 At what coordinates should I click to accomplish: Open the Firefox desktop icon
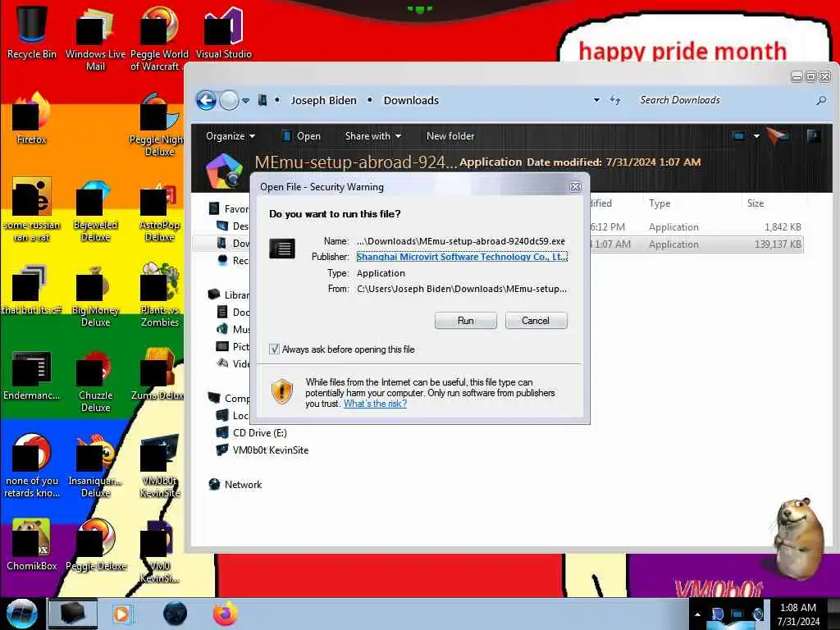(32, 118)
